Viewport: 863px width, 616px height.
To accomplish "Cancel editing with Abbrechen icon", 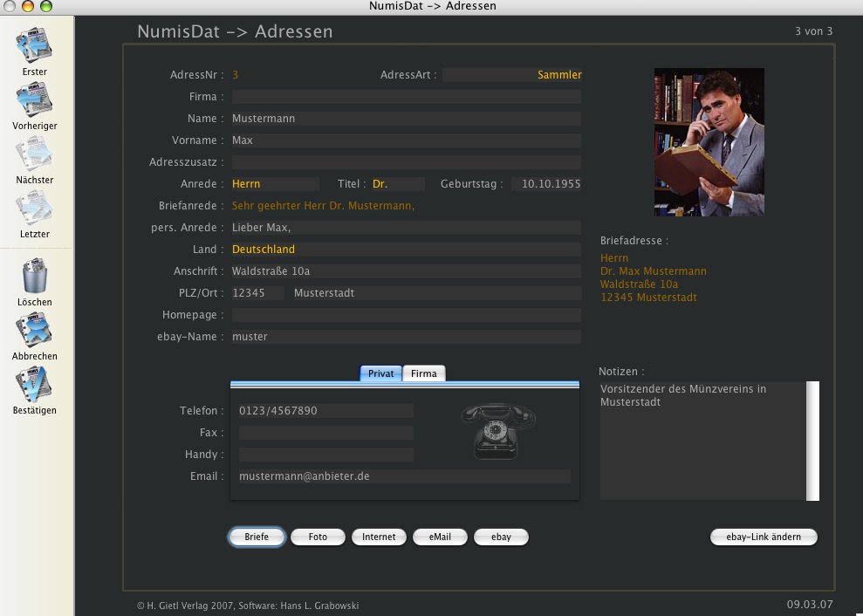I will (34, 330).
